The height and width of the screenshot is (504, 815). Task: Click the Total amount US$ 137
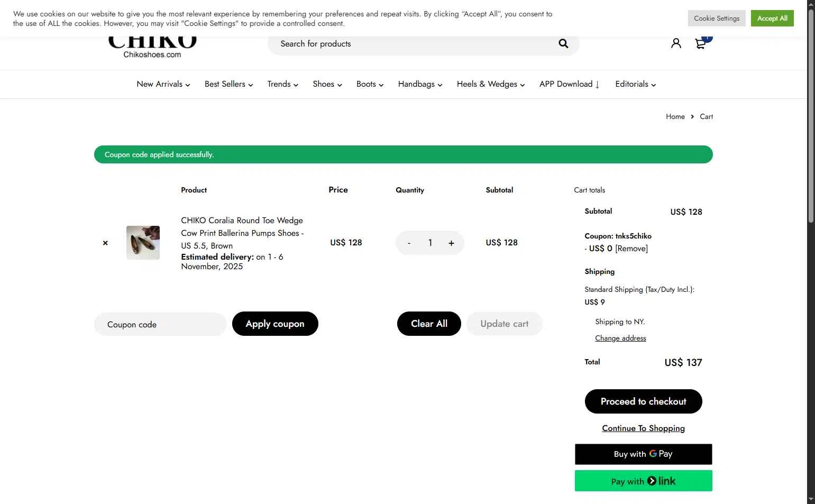pos(683,362)
